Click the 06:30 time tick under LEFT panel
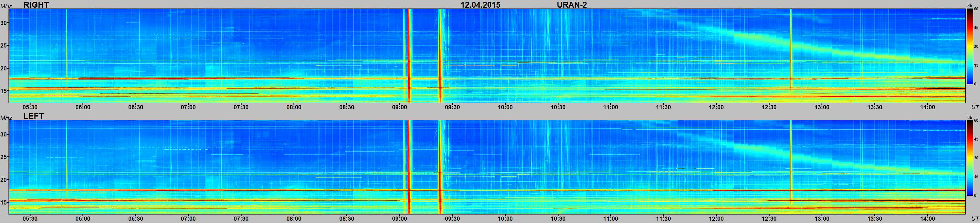 [x=136, y=219]
